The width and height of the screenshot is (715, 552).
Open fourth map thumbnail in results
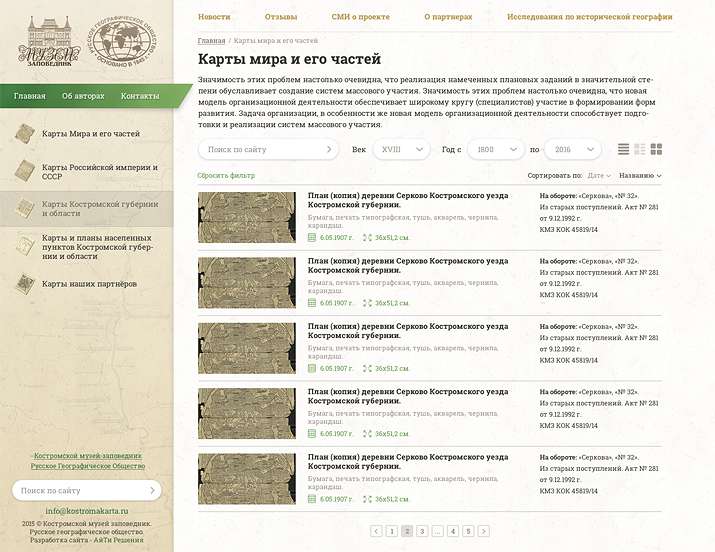247,413
